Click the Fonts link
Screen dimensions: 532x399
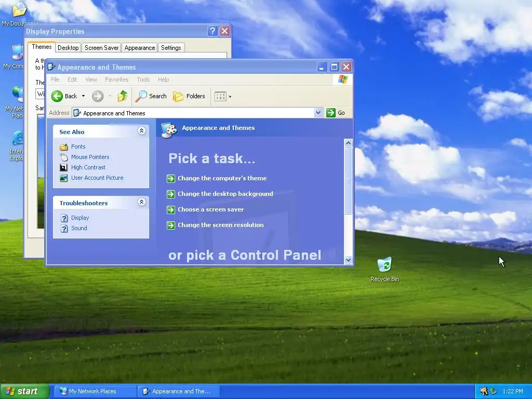coord(78,147)
